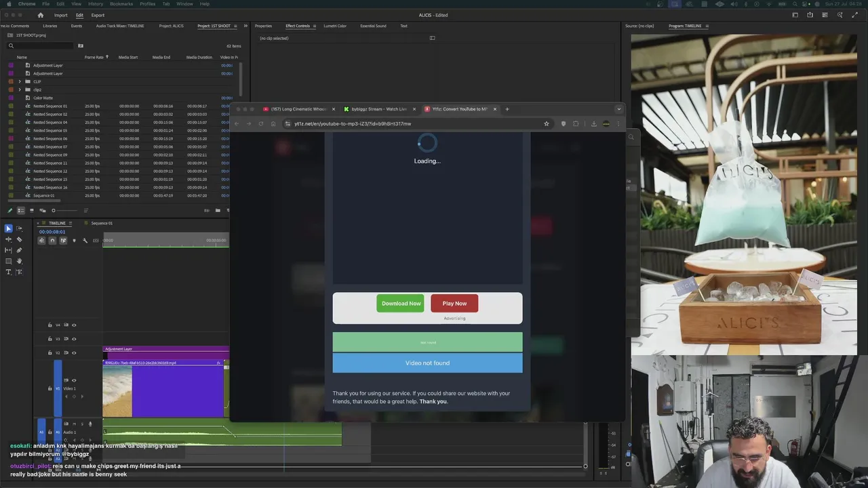This screenshot has height=488, width=868.
Task: Open Chrome History menu
Action: click(x=95, y=4)
